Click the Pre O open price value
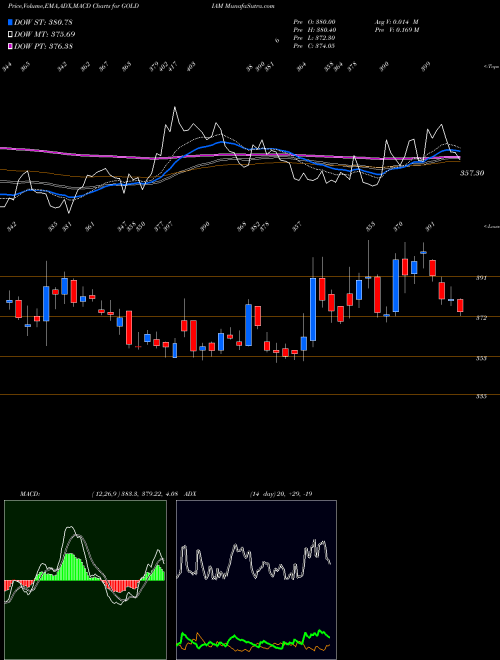The height and width of the screenshot is (660, 500). click(326, 22)
